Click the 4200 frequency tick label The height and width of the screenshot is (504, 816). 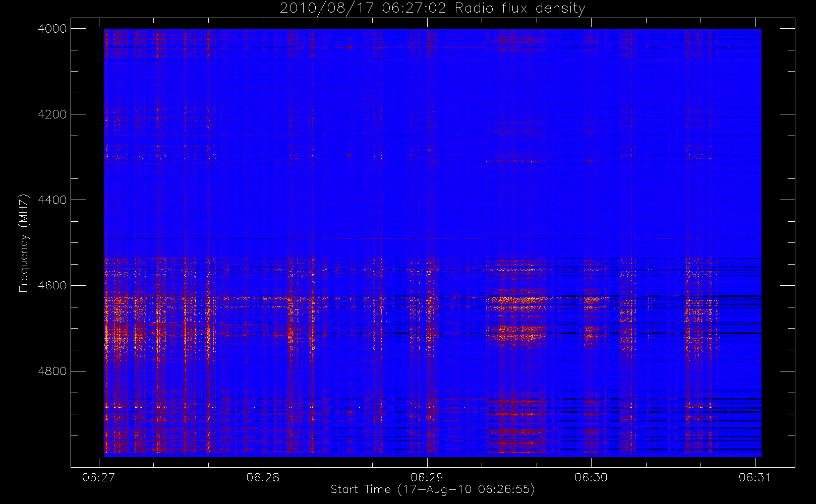pos(52,114)
